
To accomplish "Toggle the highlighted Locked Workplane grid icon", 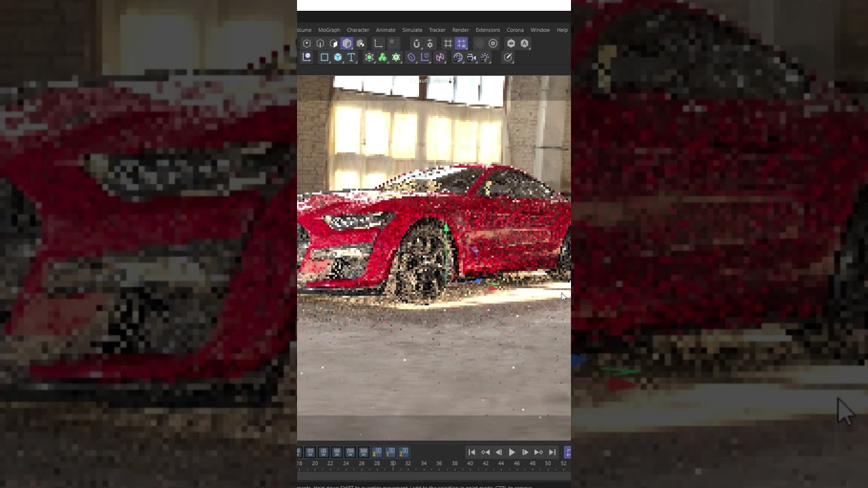I will [461, 43].
